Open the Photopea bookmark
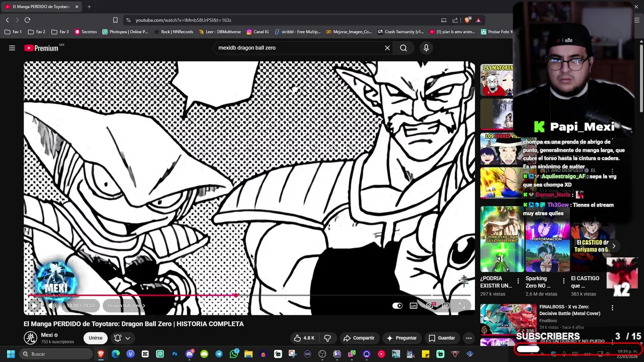Image resolution: width=644 pixels, height=362 pixels. pyautogui.click(x=125, y=32)
